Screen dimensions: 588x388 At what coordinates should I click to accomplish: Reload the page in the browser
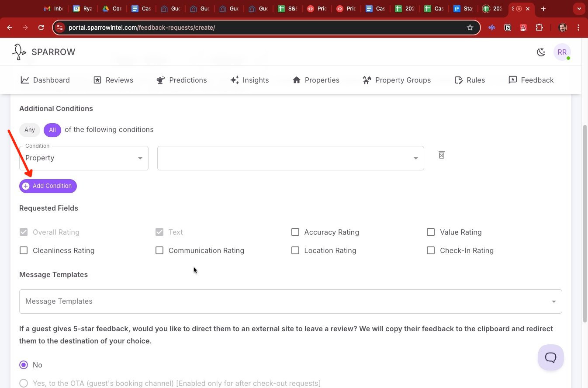pos(41,28)
